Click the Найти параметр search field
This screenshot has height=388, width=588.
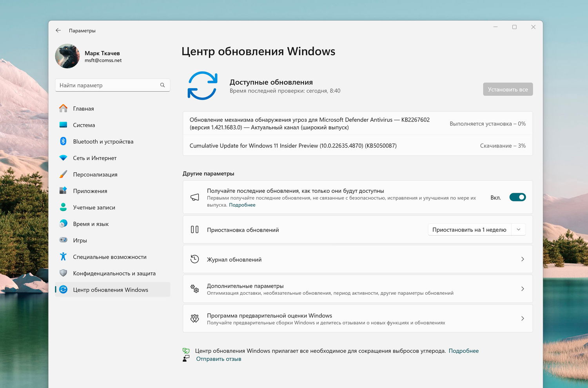tap(113, 85)
